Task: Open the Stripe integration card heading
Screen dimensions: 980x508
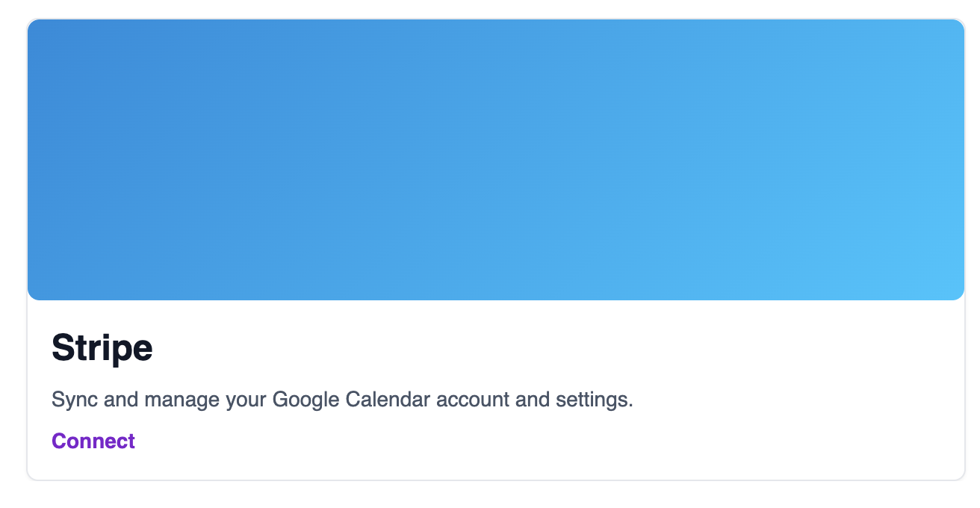Action: pos(102,347)
